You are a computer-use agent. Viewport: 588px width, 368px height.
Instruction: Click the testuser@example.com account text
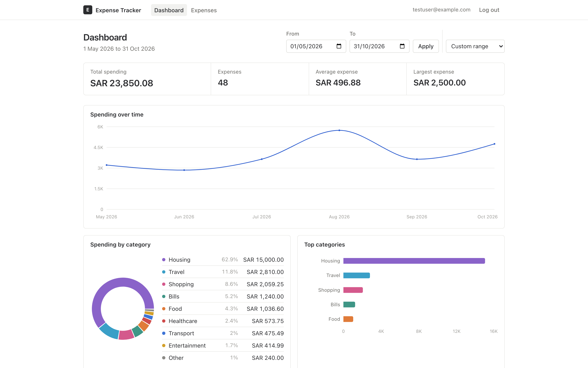coord(441,10)
